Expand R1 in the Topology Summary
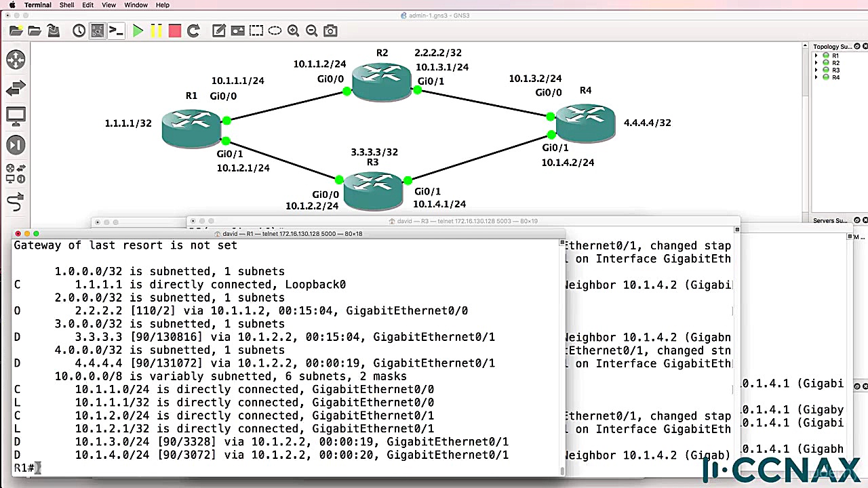The width and height of the screenshot is (868, 488). 816,56
